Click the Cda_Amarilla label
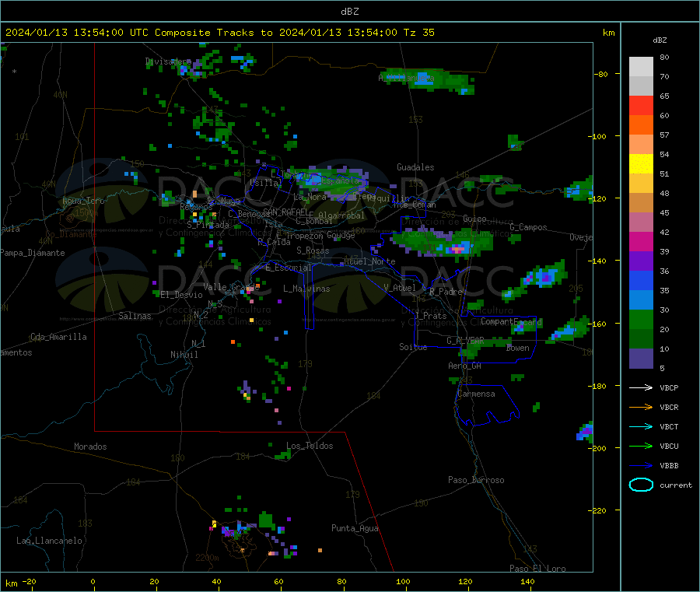The height and width of the screenshot is (592, 700). tap(58, 337)
